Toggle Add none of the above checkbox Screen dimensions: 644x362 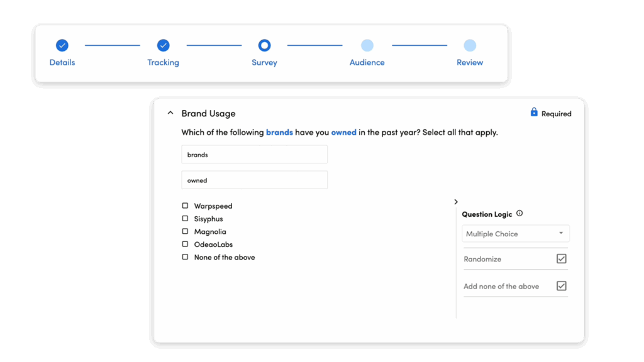tap(562, 286)
